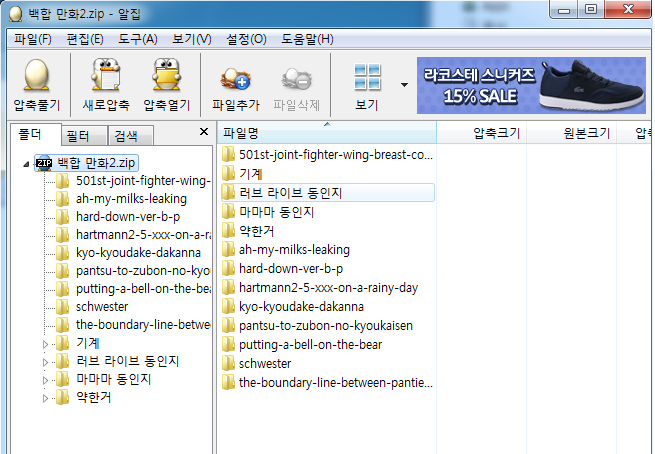The height and width of the screenshot is (454, 655).
Task: Select the ZIP archive root icon in tree
Action: (x=43, y=162)
